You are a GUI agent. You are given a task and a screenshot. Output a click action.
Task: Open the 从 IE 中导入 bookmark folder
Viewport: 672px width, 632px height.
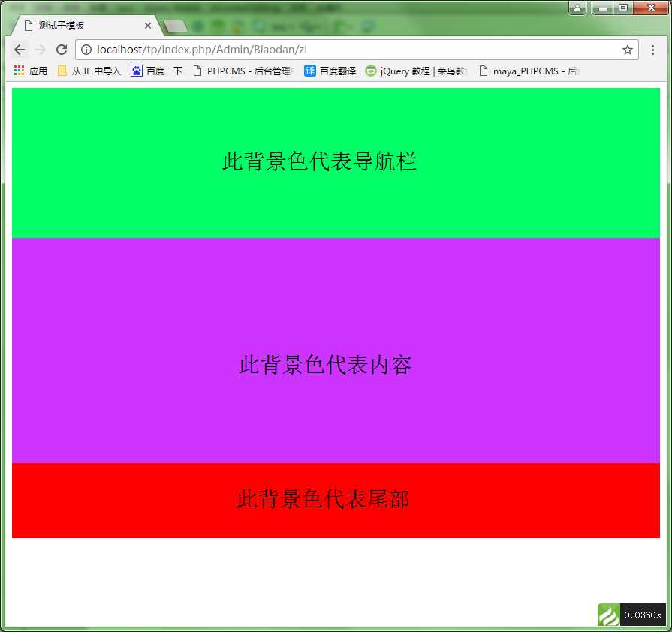89,71
